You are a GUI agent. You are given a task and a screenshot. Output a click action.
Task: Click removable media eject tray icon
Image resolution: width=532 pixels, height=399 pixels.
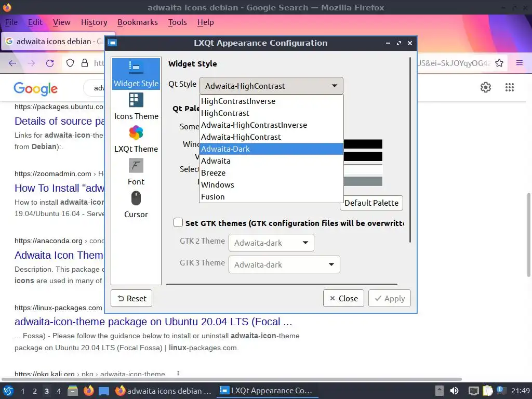pos(440,391)
